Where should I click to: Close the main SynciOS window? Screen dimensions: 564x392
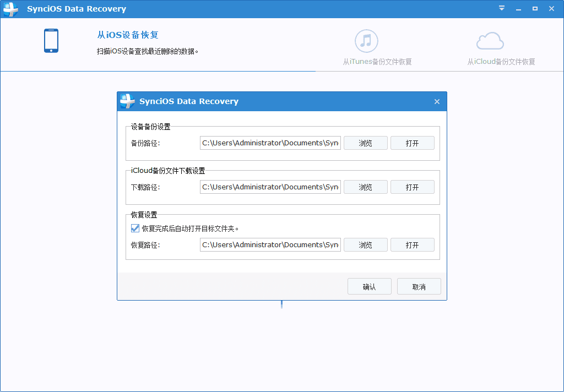[x=551, y=9]
